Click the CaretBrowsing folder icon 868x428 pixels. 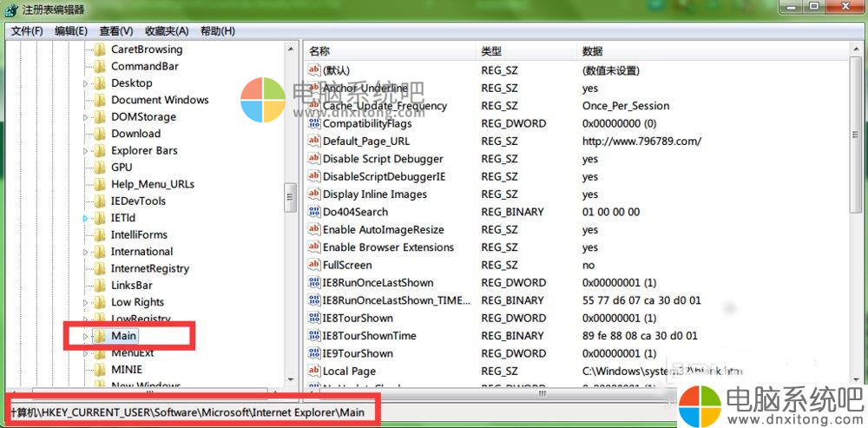[100, 49]
